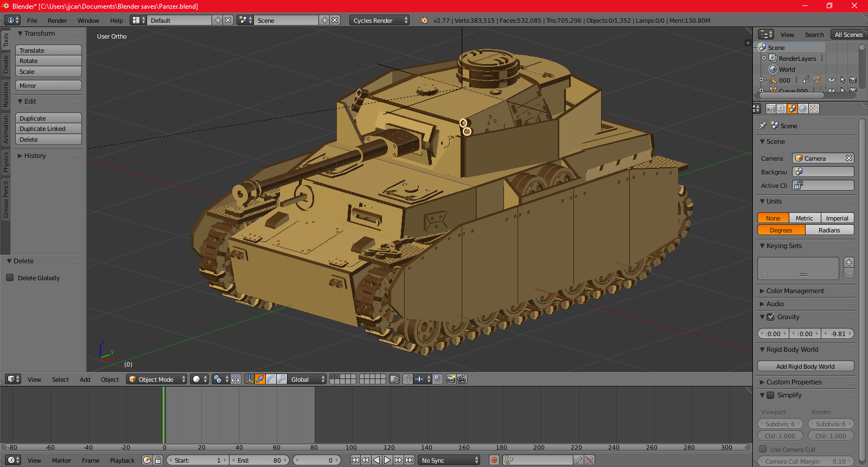
Task: Toggle the use preview range clock icon
Action: [147, 460]
